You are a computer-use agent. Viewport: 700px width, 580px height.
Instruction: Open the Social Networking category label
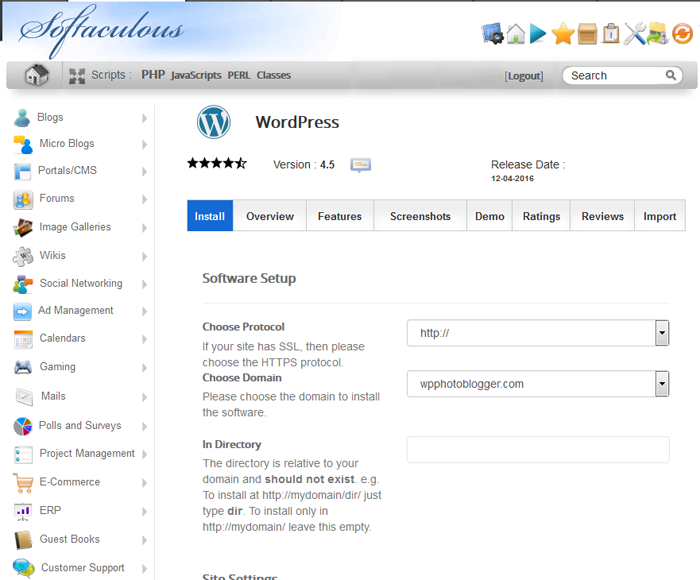pos(81,283)
